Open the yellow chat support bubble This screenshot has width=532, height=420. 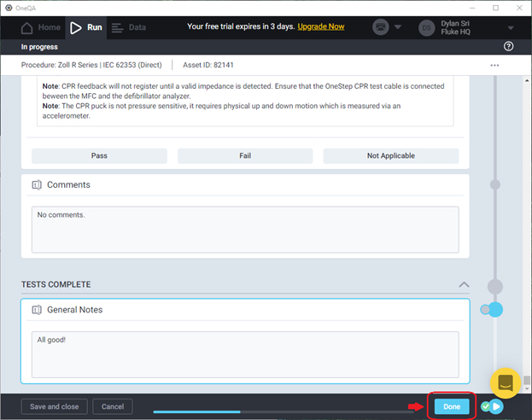(x=506, y=382)
